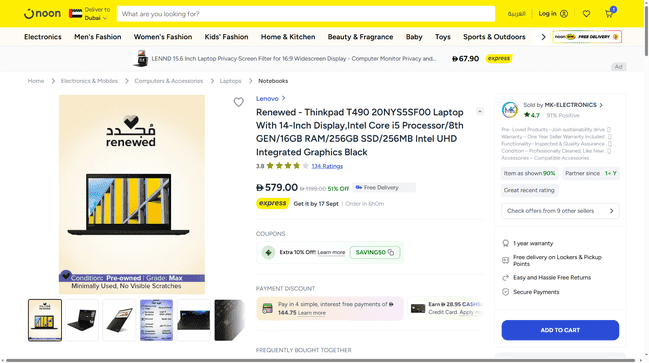Click the Notebooks breadcrumb text
The image size is (649, 363).
(273, 81)
